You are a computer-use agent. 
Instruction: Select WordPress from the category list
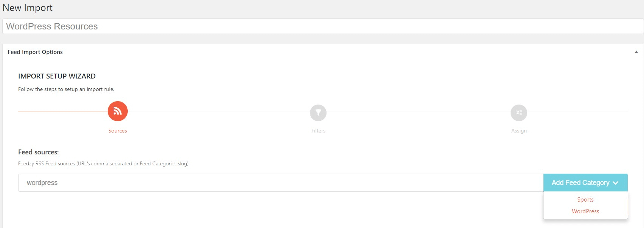pyautogui.click(x=585, y=211)
